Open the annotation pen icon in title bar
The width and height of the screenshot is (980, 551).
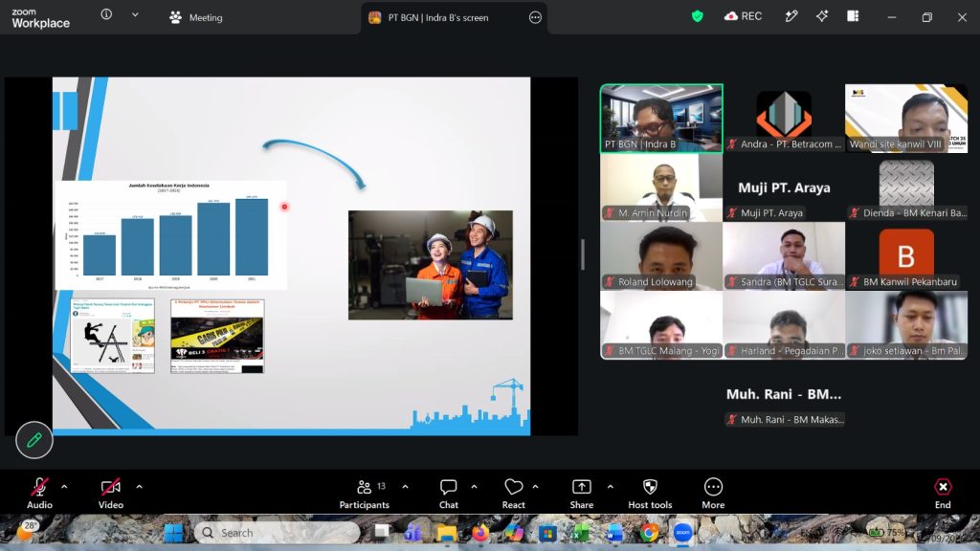pyautogui.click(x=791, y=17)
